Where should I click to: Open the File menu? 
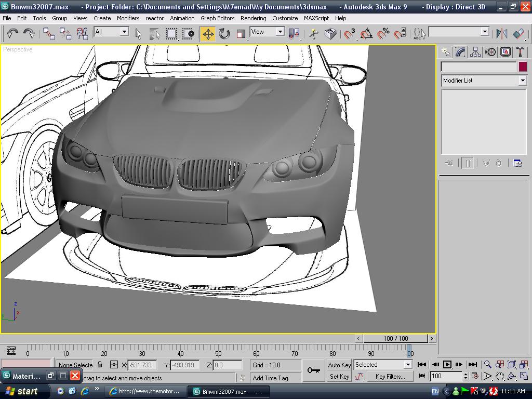pyautogui.click(x=7, y=18)
